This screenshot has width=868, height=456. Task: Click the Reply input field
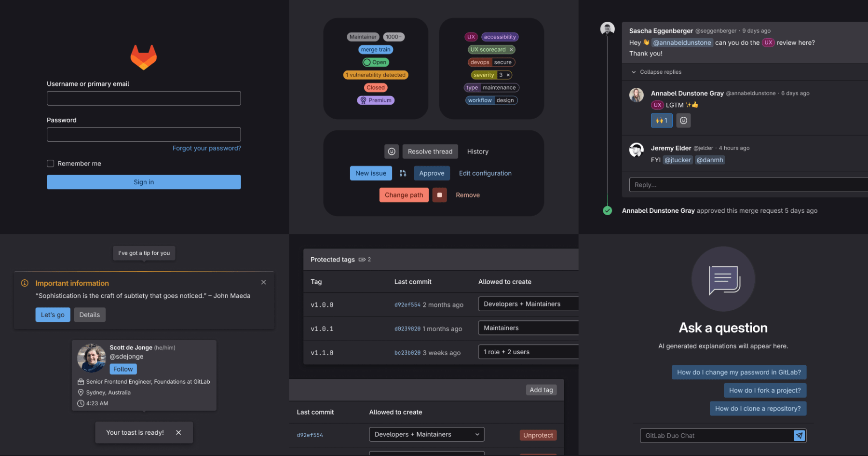pyautogui.click(x=699, y=184)
